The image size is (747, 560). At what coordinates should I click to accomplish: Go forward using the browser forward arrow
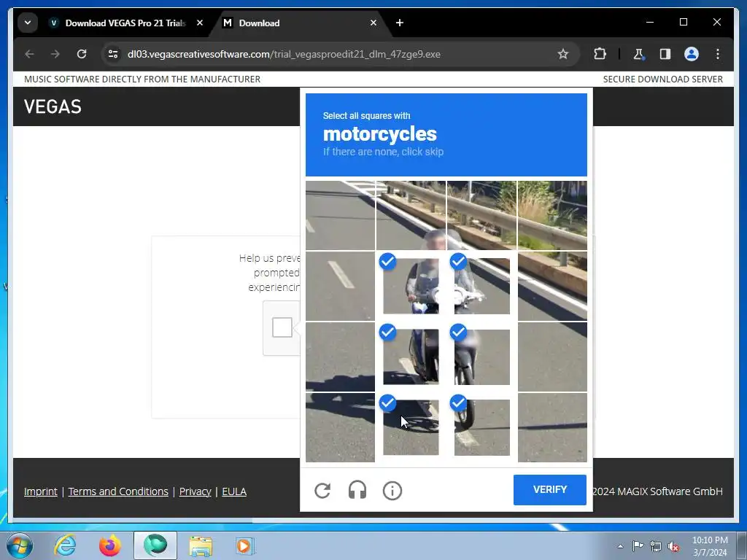point(55,54)
